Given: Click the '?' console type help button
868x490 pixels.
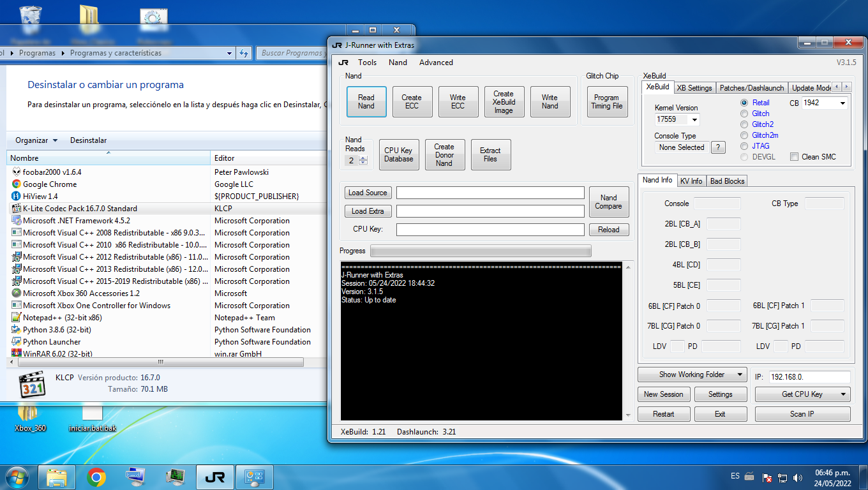Looking at the screenshot, I should pyautogui.click(x=718, y=147).
